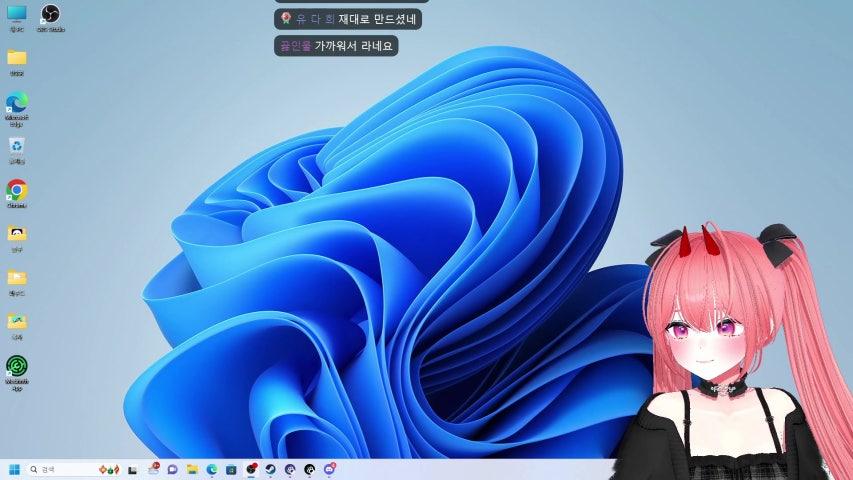The height and width of the screenshot is (480, 853).
Task: Select the This PC desktop icon
Action: (17, 15)
